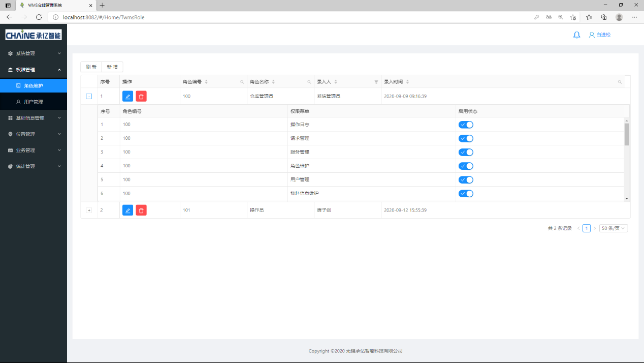This screenshot has width=644, height=363.
Task: Expand the row for role 101
Action: [89, 210]
